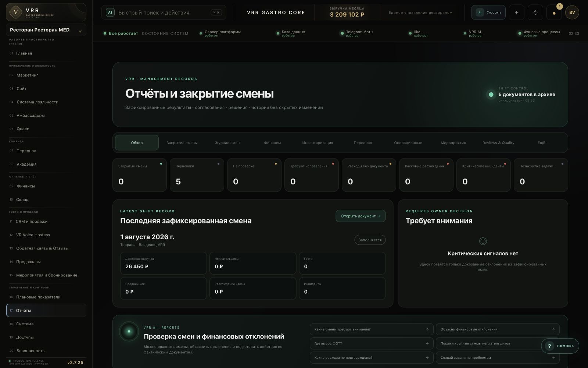Open the Reviews & Quality tab
This screenshot has width=588, height=368.
tap(498, 143)
